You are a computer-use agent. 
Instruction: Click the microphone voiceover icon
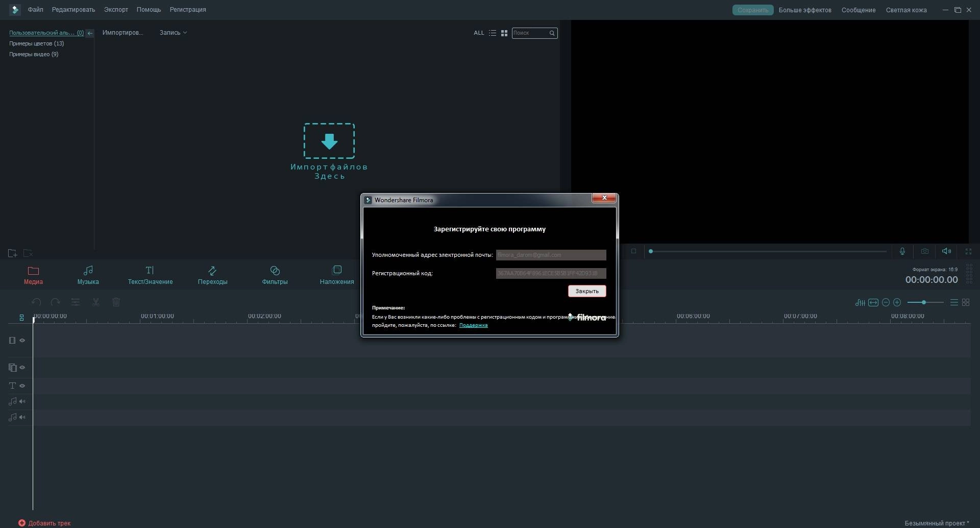[902, 251]
